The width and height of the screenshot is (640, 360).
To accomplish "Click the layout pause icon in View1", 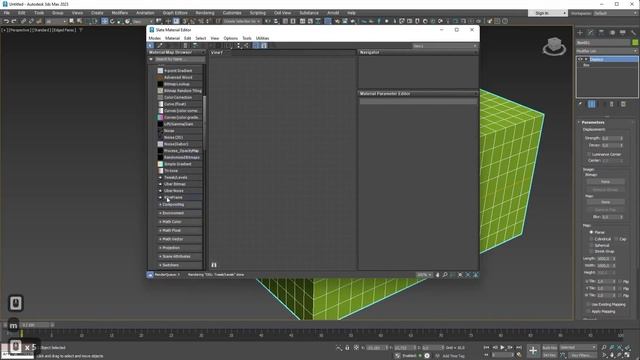I will pyautogui.click(x=214, y=265).
